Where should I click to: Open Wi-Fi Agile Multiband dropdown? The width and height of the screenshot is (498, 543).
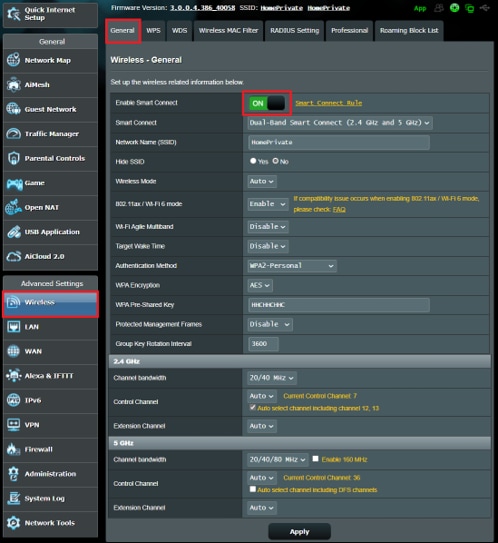268,227
